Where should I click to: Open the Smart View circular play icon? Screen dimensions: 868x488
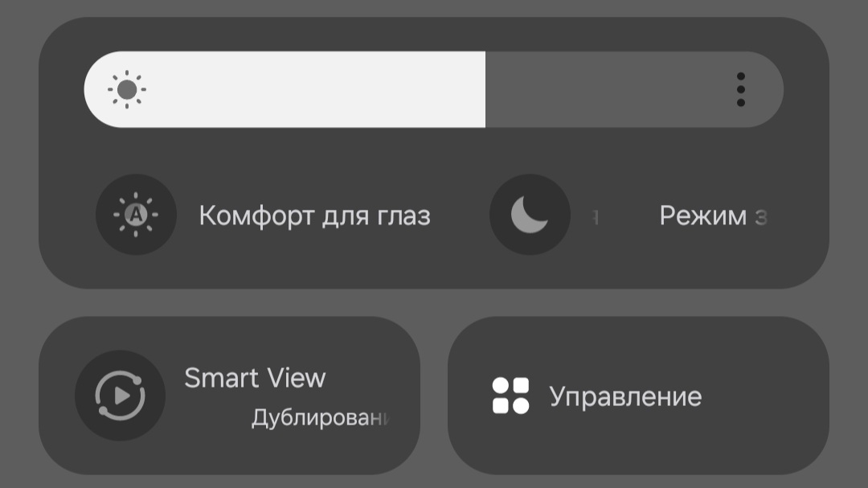[120, 396]
